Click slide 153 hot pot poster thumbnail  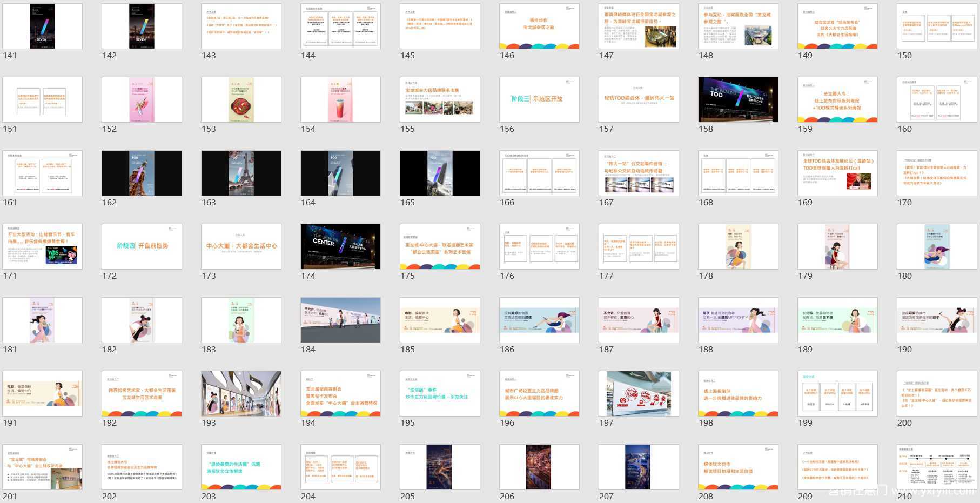coord(241,100)
